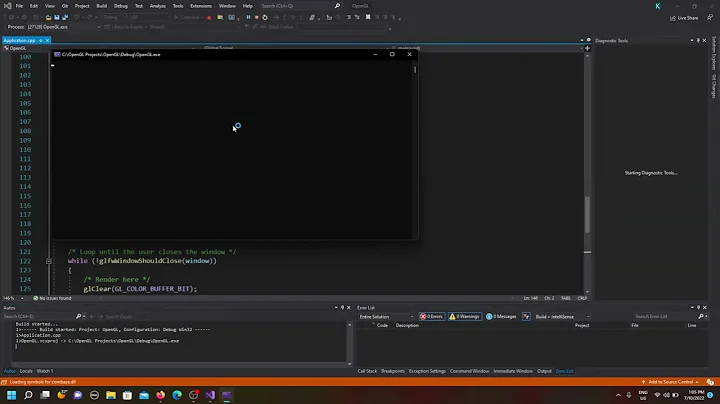Open Windows Start menu
This screenshot has width=720, height=404.
click(11, 395)
